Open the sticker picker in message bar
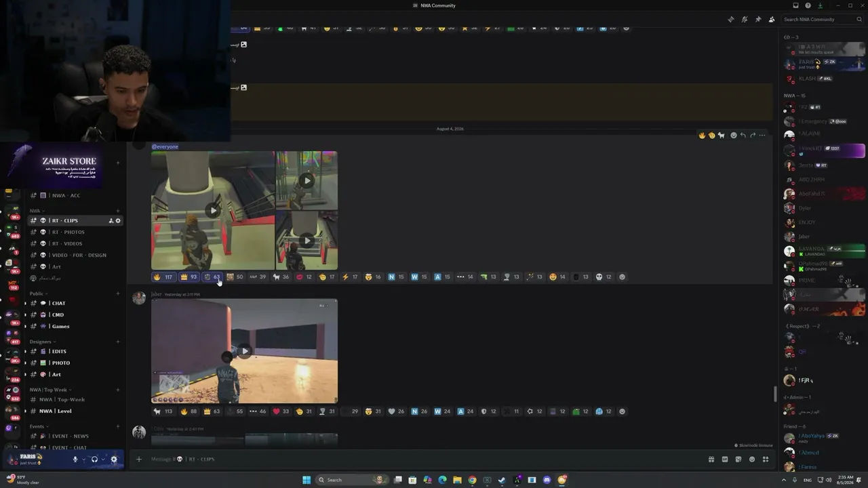 pos(738,460)
